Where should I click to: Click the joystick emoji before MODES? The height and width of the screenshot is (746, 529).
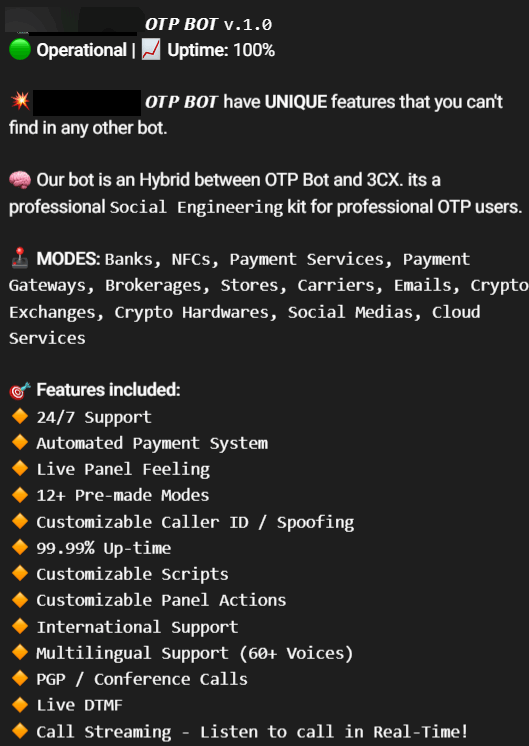(20, 258)
